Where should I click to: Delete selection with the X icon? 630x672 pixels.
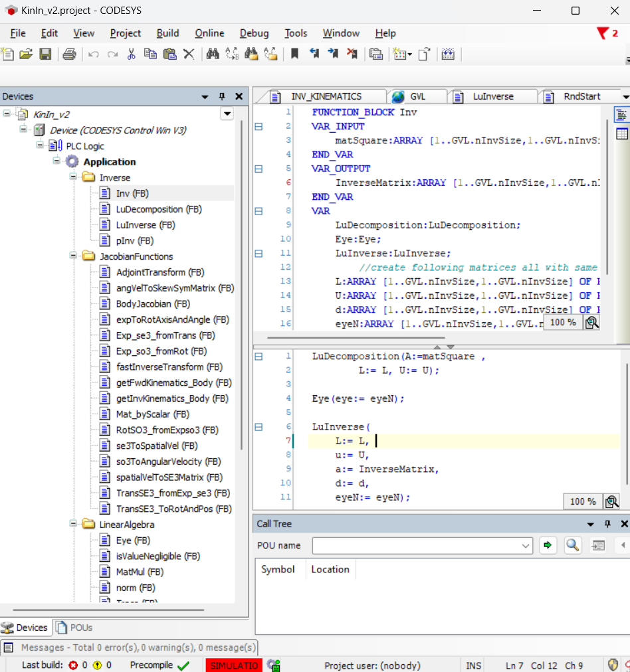(189, 54)
